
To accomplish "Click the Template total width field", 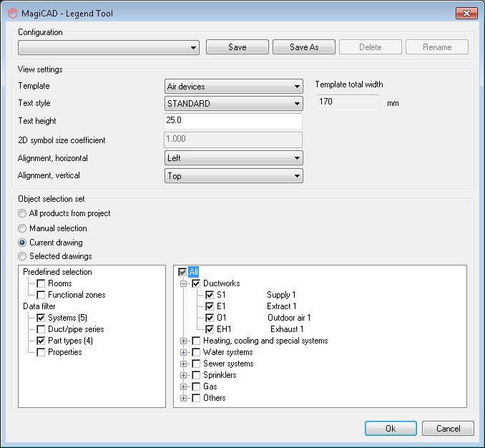I will (348, 102).
